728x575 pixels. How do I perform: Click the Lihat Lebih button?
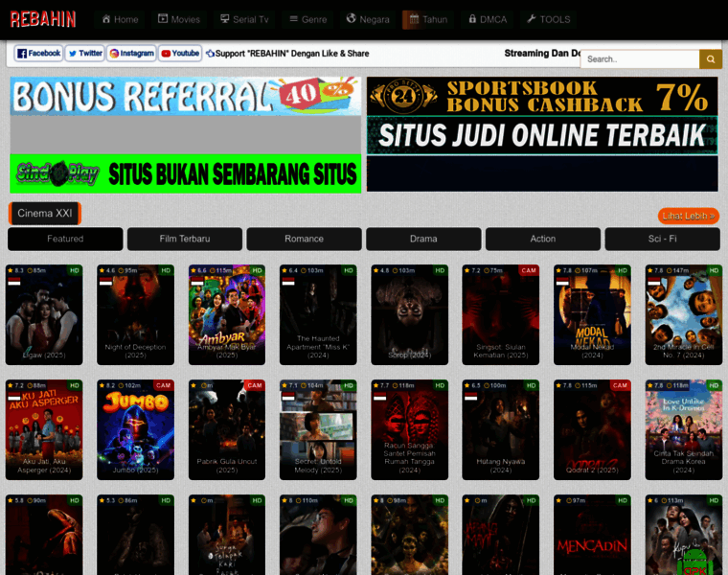point(688,216)
